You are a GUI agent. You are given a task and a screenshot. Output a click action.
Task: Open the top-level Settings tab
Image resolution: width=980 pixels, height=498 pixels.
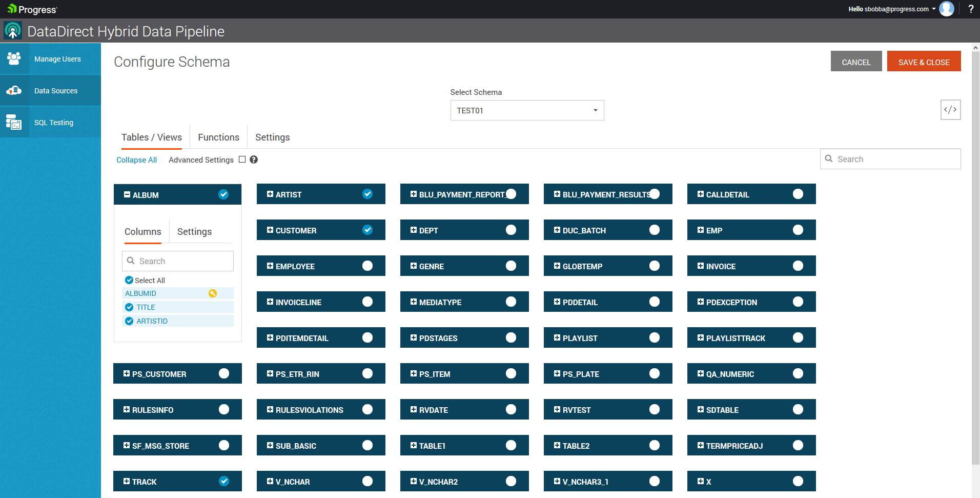click(x=273, y=137)
